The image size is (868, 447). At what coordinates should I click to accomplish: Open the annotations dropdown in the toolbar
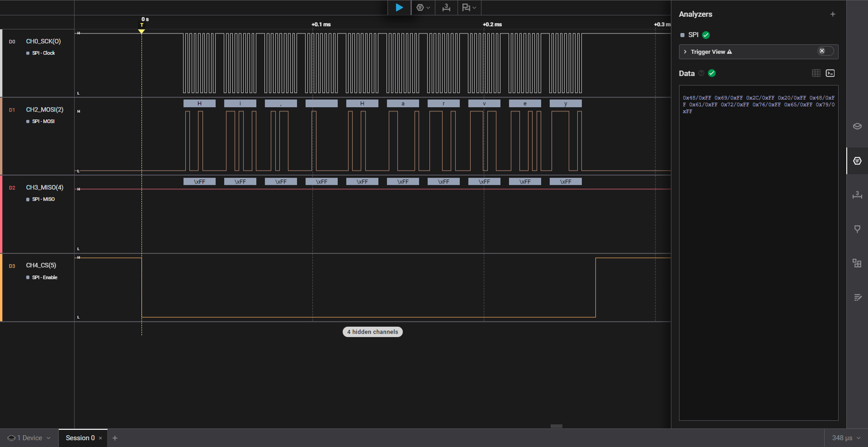point(469,8)
